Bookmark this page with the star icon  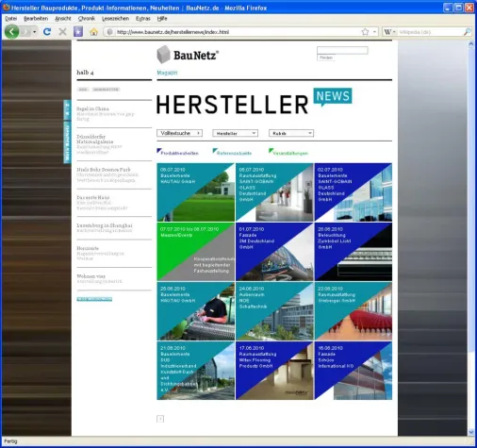tap(365, 32)
